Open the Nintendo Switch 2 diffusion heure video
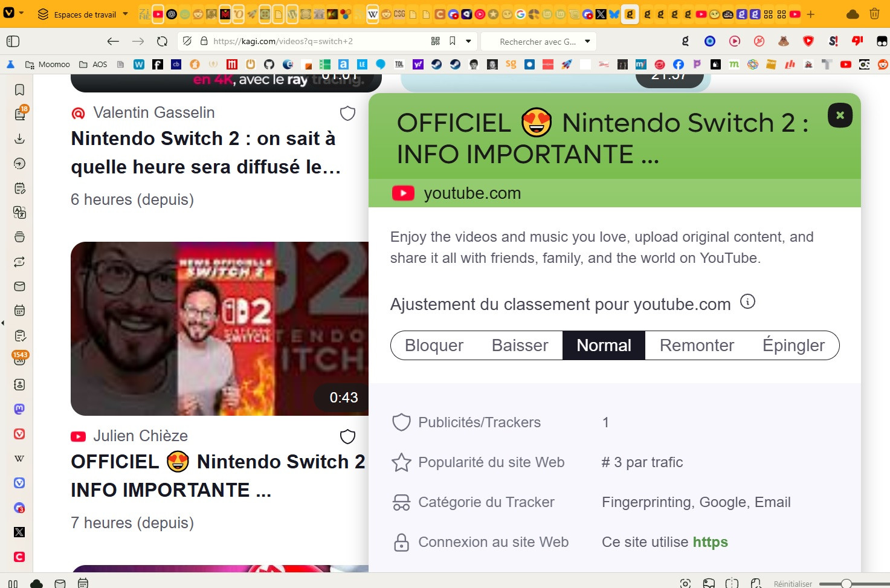 click(205, 152)
